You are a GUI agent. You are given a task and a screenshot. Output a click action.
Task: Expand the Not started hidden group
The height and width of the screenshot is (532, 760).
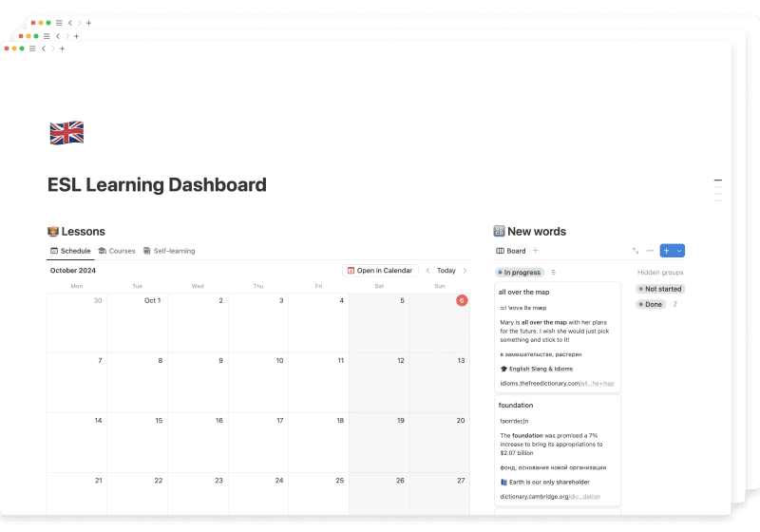[660, 289]
